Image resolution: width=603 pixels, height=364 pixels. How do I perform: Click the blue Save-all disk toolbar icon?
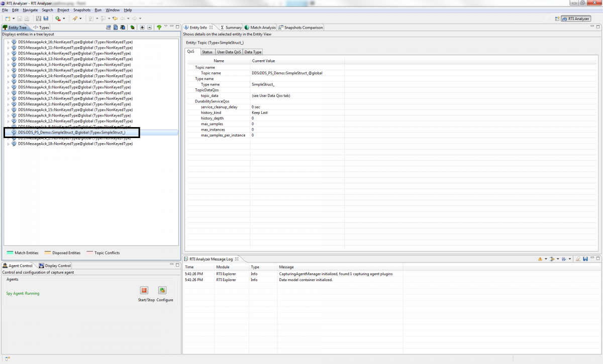46,19
